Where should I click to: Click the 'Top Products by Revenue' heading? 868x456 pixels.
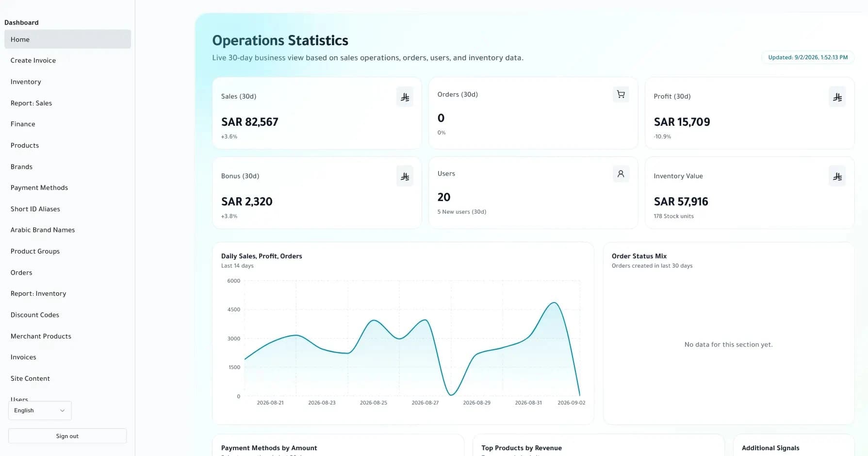coord(522,448)
